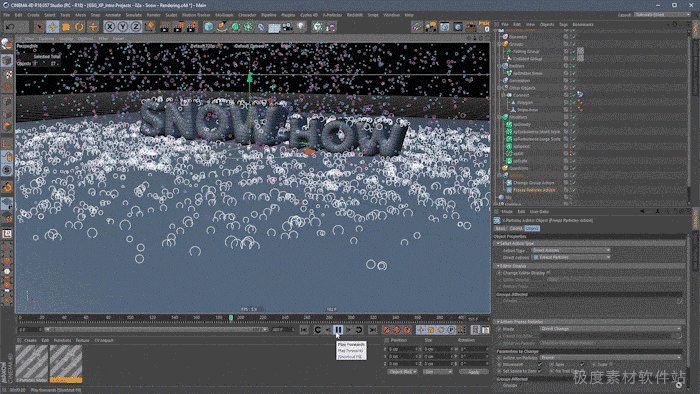Click Position X input field
Viewport: 700px width, 394px height.
click(402, 349)
